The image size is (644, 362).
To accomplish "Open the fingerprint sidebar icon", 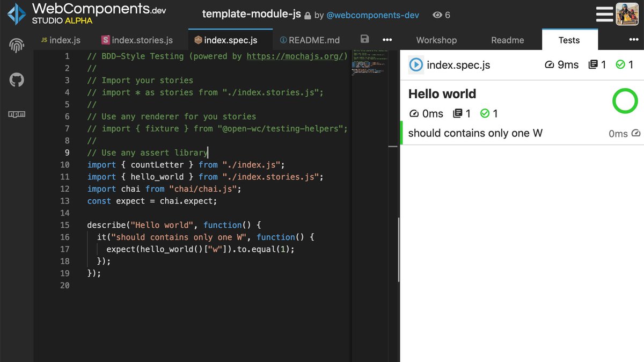I will tap(17, 46).
